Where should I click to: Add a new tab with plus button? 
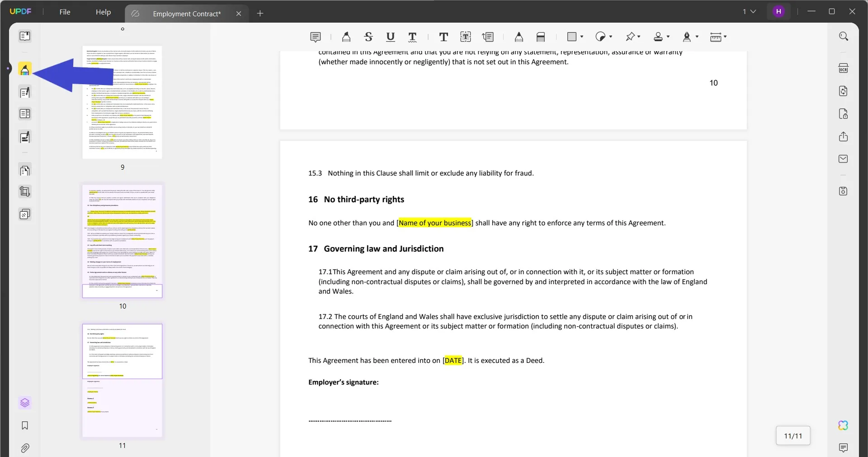260,14
